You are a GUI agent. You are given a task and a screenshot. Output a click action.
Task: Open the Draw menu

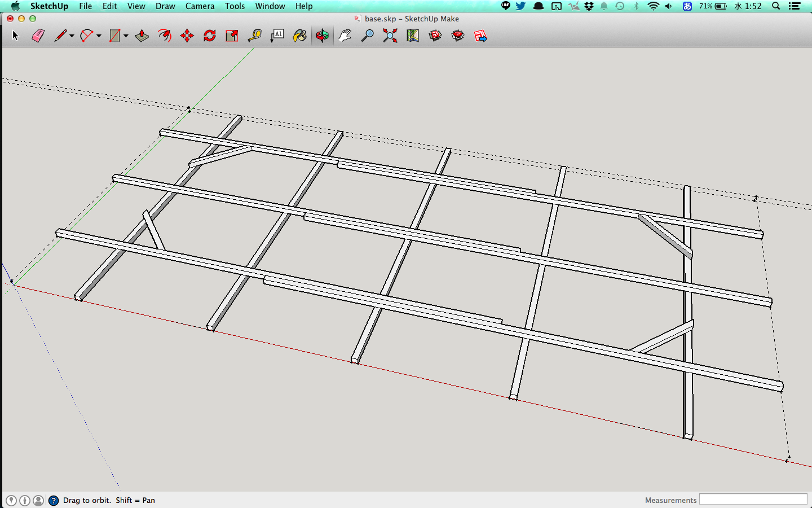(x=165, y=6)
